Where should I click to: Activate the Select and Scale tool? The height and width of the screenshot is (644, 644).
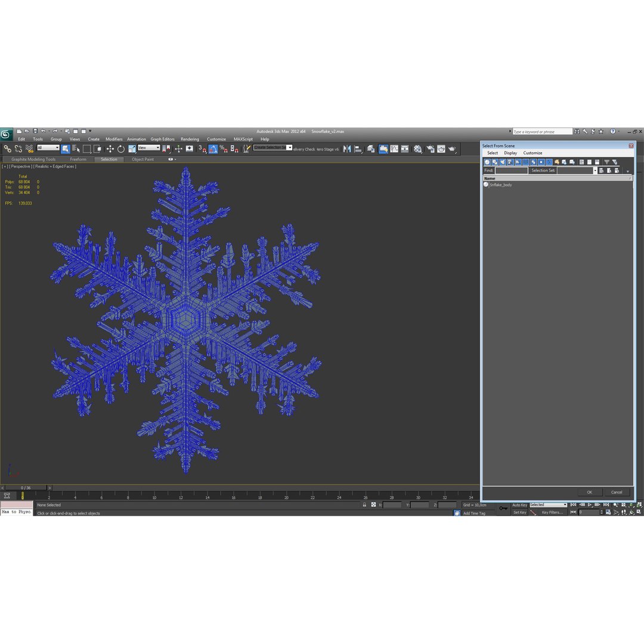[x=132, y=148]
